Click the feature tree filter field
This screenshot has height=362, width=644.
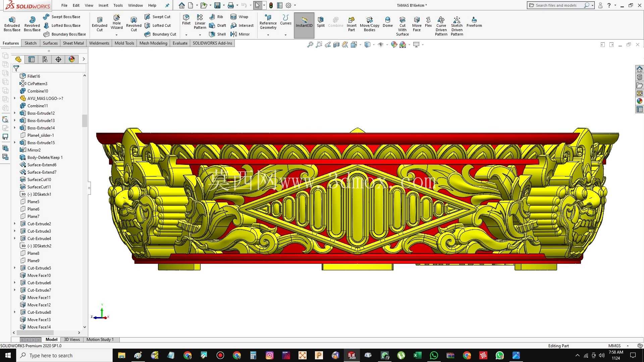tap(49, 68)
